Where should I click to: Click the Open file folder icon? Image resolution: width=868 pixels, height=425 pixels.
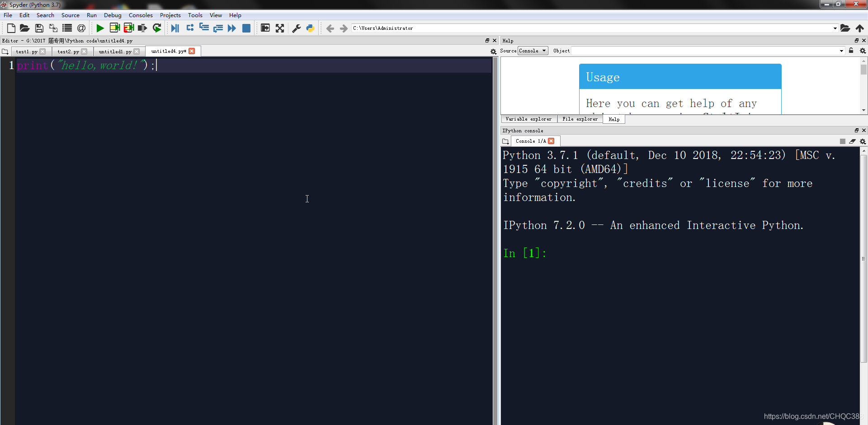point(25,28)
